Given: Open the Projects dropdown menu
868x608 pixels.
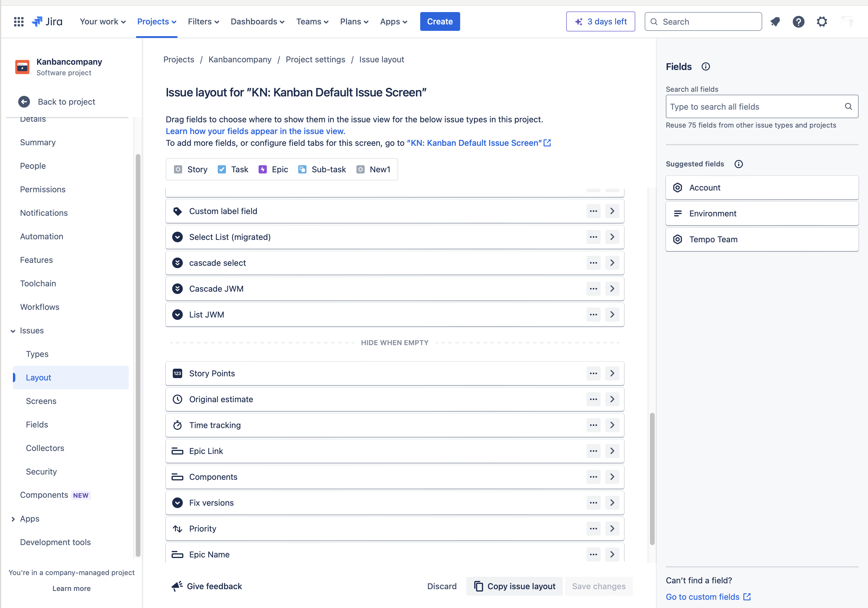Looking at the screenshot, I should 157,21.
